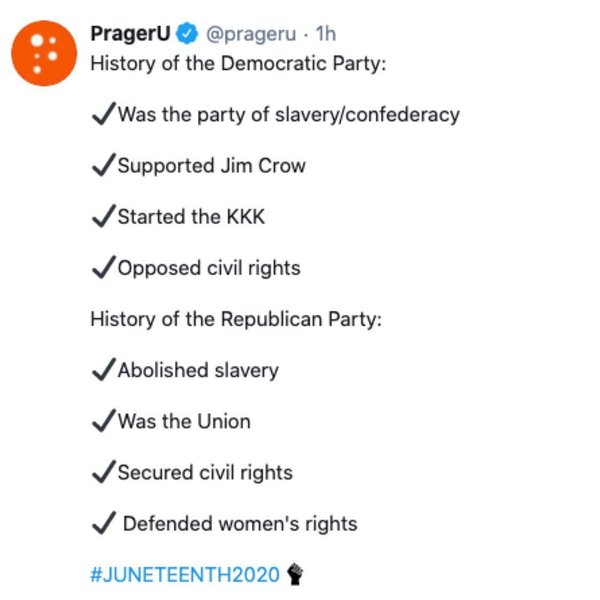Click checkmark beside 'Was the party of slavery/confederacy'
This screenshot has width=600, height=600.
tap(102, 114)
